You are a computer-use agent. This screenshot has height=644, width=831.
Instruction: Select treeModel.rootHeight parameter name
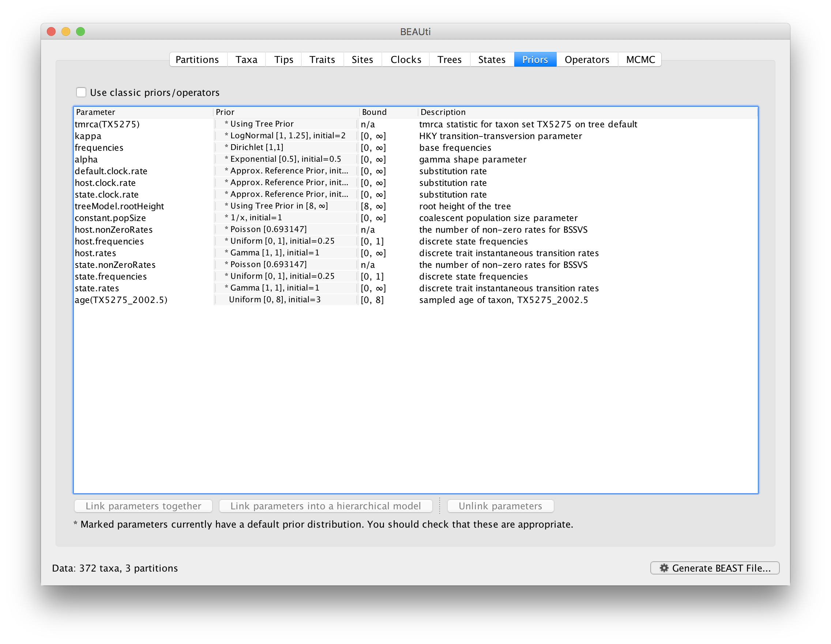click(119, 206)
